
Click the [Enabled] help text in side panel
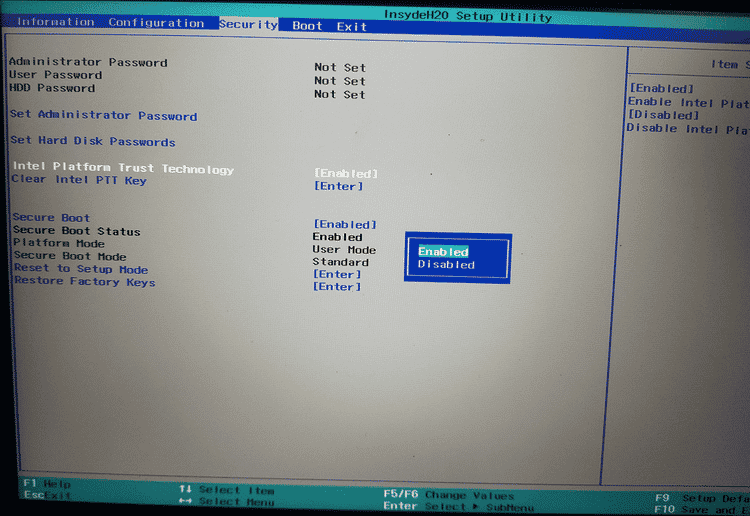pos(662,88)
